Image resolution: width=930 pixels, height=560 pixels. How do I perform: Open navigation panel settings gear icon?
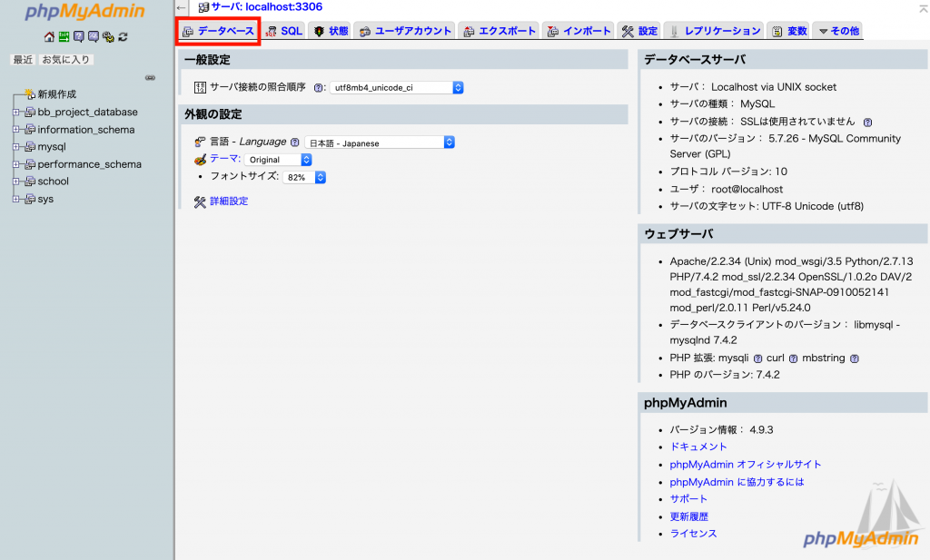[x=107, y=37]
